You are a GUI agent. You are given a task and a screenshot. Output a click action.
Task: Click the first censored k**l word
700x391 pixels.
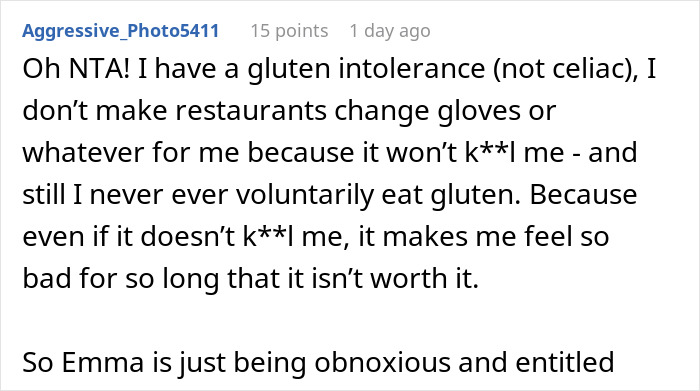490,153
